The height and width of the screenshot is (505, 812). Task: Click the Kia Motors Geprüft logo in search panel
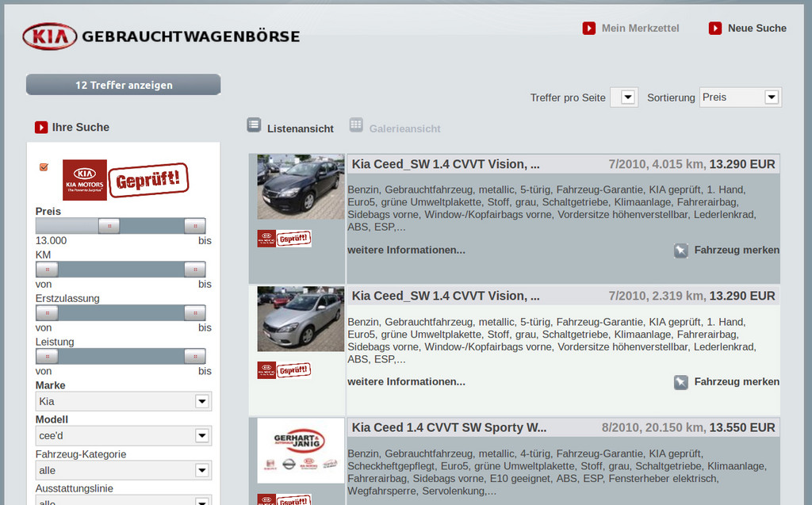(x=125, y=180)
